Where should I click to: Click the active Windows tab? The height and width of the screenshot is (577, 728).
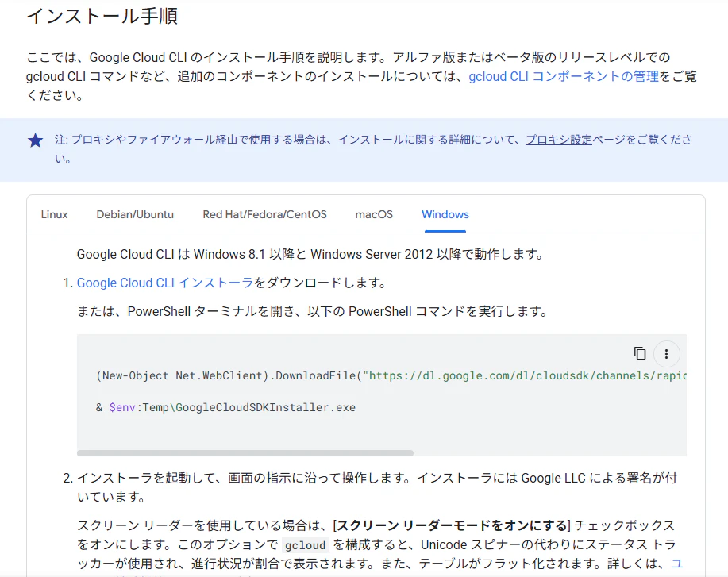(x=445, y=214)
